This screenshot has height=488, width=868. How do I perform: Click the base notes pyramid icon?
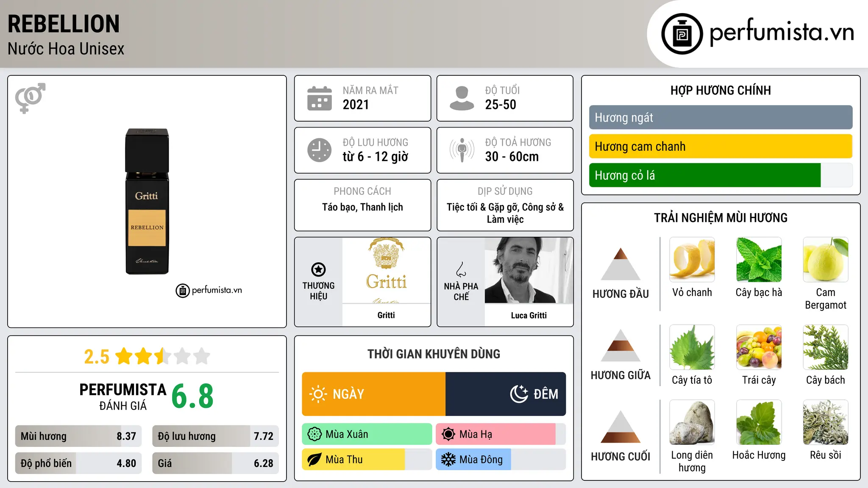pos(620,427)
